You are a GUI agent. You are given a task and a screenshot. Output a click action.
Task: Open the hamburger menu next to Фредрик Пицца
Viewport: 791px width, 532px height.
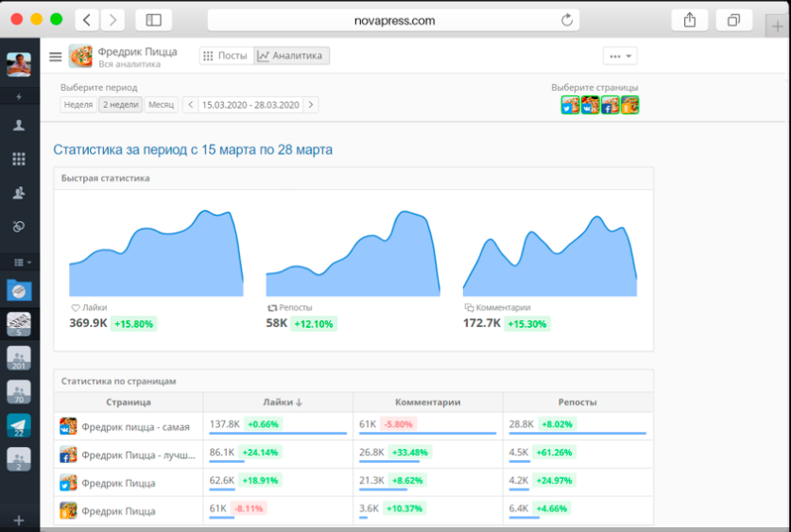click(56, 57)
